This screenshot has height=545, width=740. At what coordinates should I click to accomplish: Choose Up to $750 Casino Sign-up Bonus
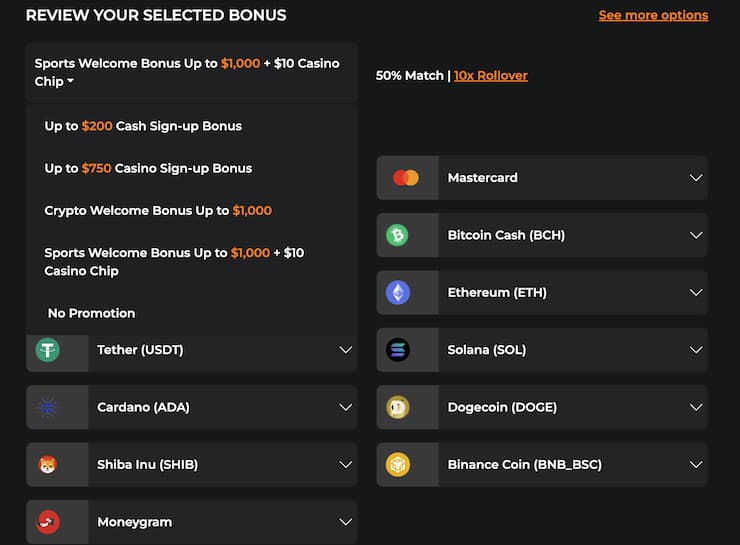click(x=148, y=168)
